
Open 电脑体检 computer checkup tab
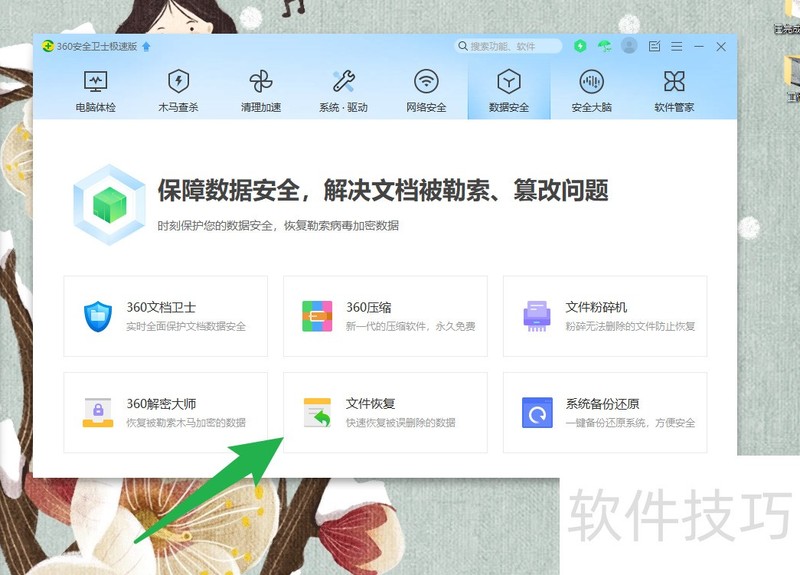click(x=95, y=91)
